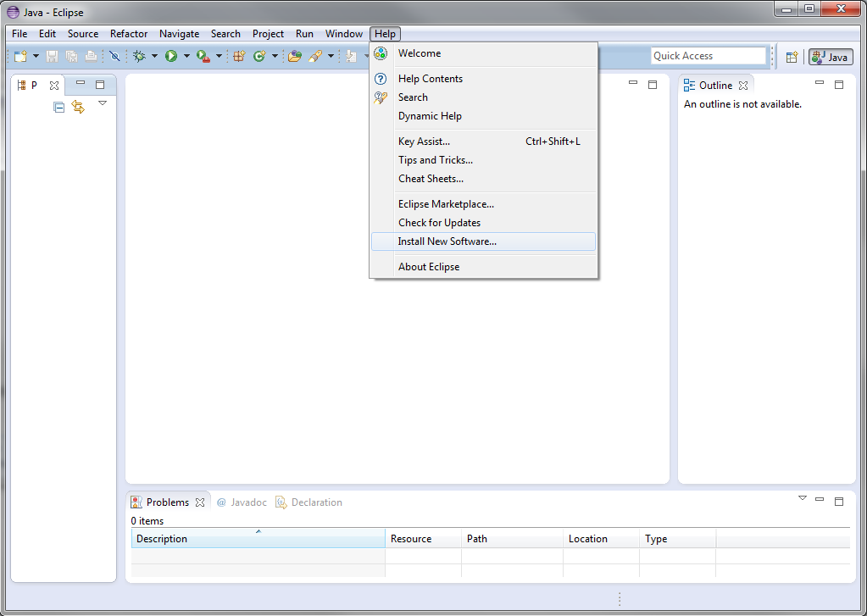
Task: Open the External Tools dropdown arrow
Action: (x=219, y=56)
